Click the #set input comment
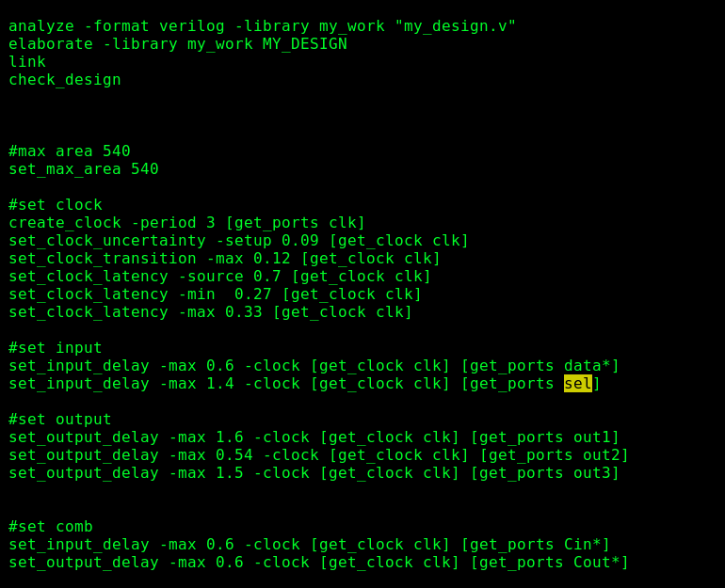725x588 pixels. pos(56,348)
